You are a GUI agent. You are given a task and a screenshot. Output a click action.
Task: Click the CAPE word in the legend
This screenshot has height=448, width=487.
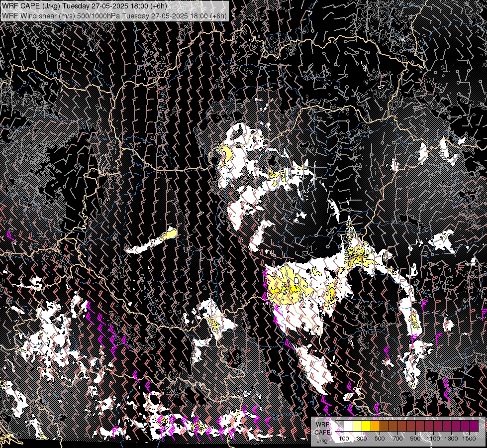tap(322, 433)
